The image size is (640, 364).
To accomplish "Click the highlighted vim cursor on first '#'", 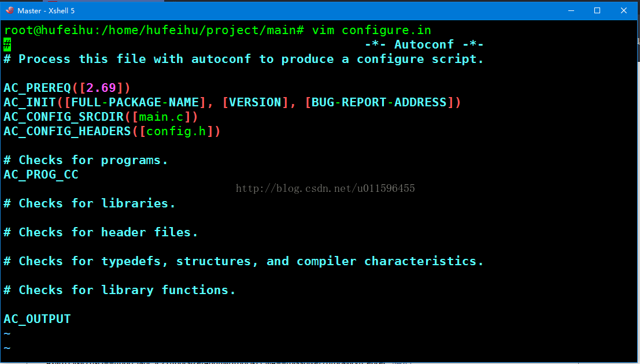I will point(8,44).
